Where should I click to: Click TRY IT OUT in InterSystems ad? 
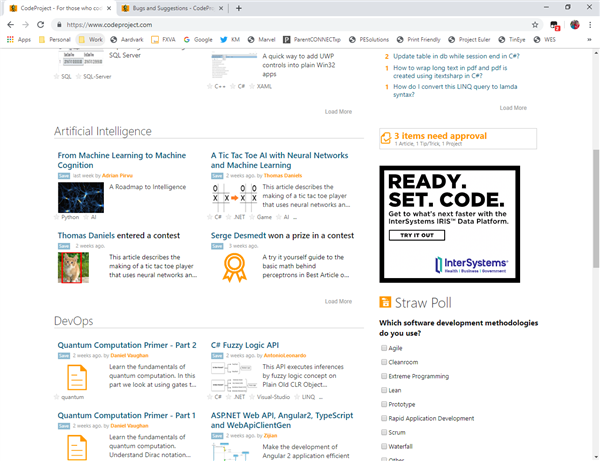click(x=417, y=235)
